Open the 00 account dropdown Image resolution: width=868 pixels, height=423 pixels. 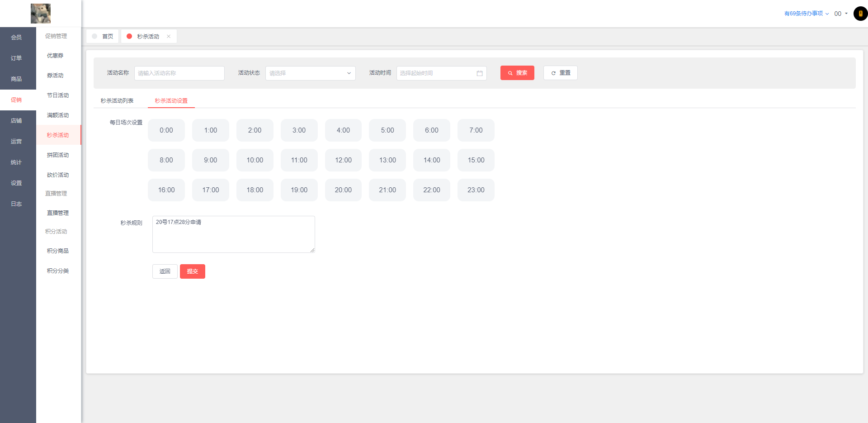pos(841,14)
